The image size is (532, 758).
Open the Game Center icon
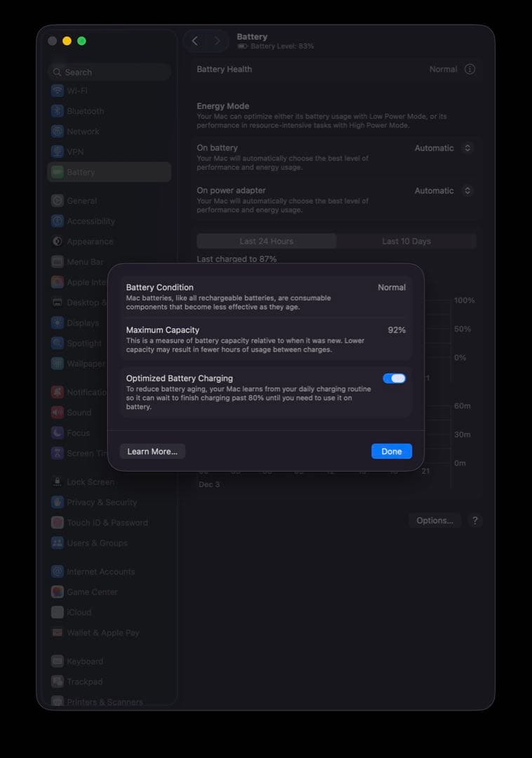58,592
